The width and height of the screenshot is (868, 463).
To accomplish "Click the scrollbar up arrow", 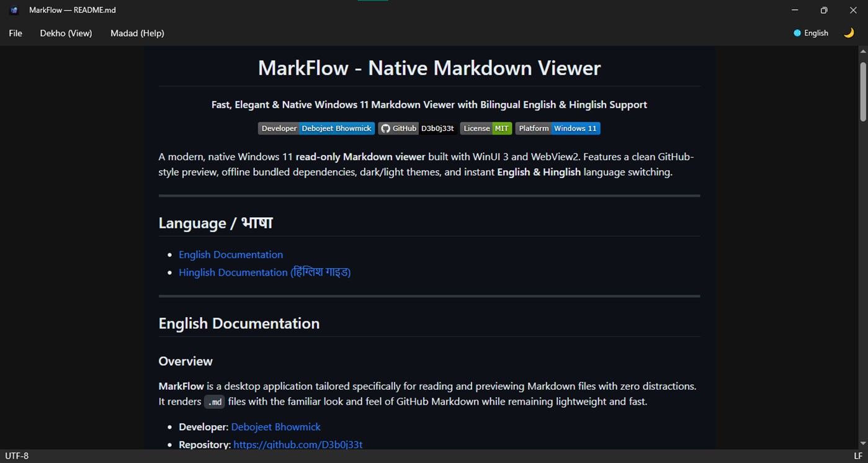I will pyautogui.click(x=862, y=52).
